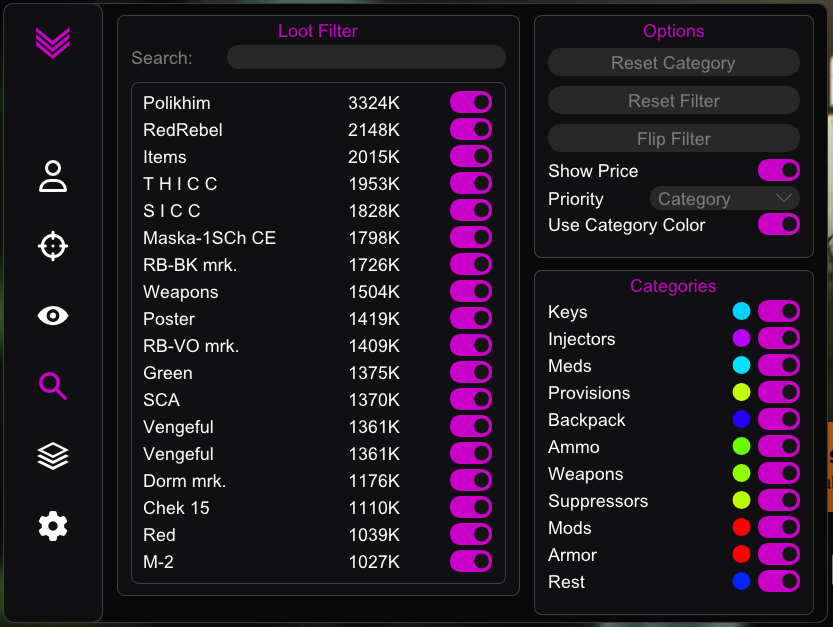This screenshot has width=833, height=627.
Task: Click the eye ESP icon
Action: point(54,315)
